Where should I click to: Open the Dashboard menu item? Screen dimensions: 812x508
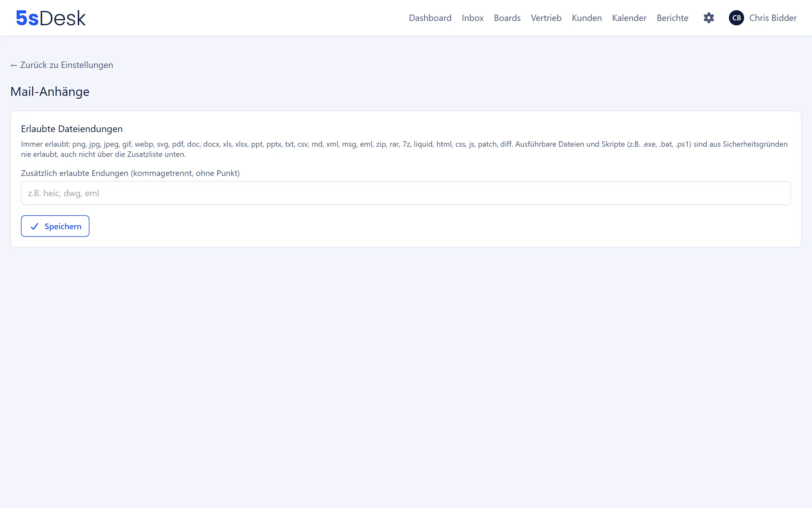pyautogui.click(x=430, y=18)
